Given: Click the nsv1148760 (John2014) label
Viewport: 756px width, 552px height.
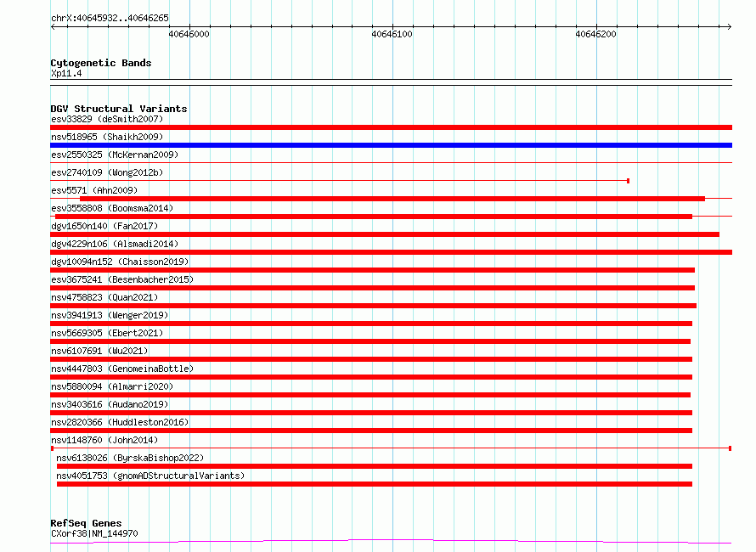Looking at the screenshot, I should (x=104, y=440).
